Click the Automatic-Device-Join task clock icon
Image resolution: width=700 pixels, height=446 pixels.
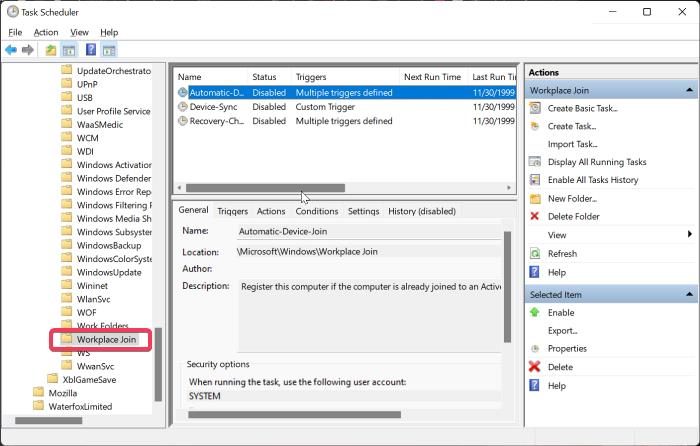pos(183,92)
